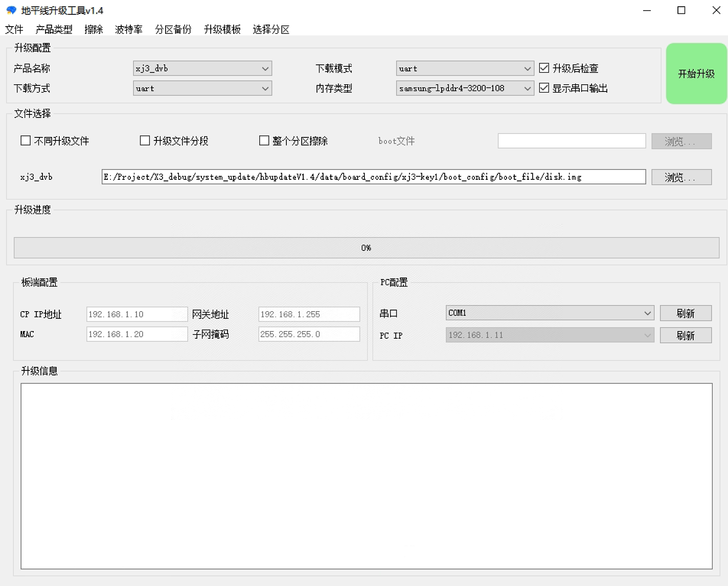This screenshot has width=728, height=586.
Task: Click 浏览 button next to disk.img path
Action: (x=681, y=177)
